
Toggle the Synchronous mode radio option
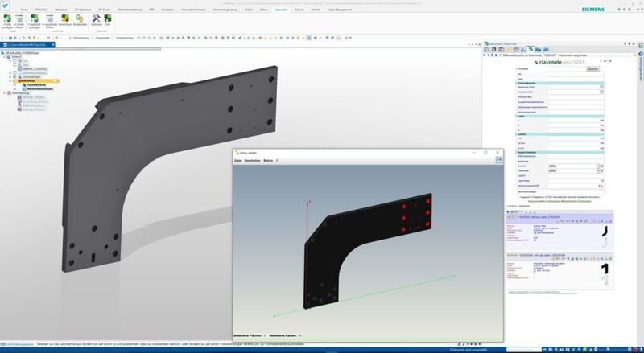point(71,37)
